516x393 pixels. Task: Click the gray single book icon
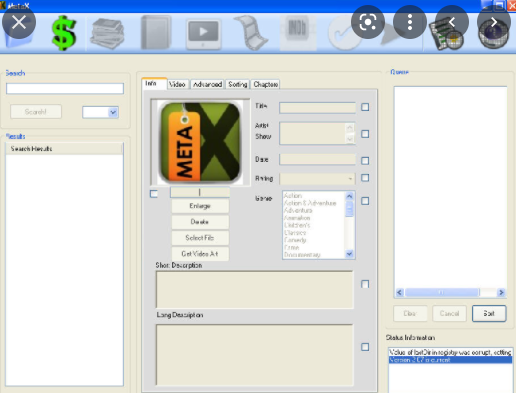point(156,33)
